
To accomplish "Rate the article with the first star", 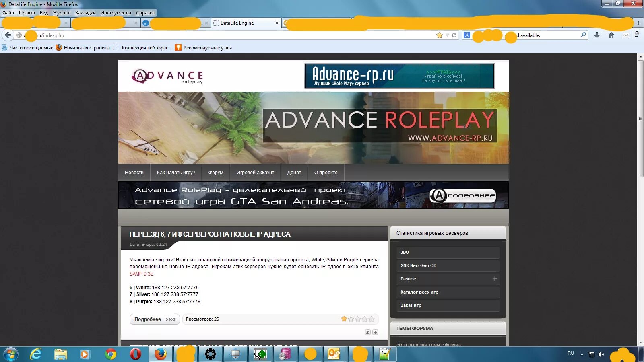I will point(344,319).
